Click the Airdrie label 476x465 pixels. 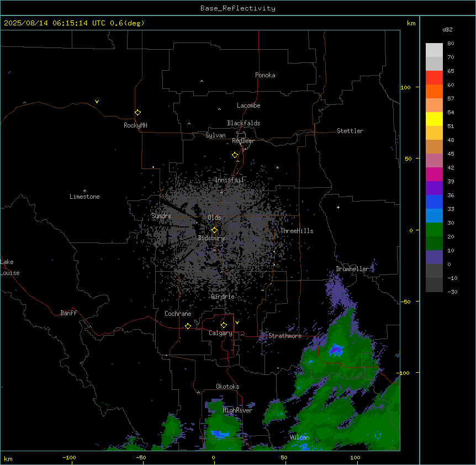coord(223,297)
